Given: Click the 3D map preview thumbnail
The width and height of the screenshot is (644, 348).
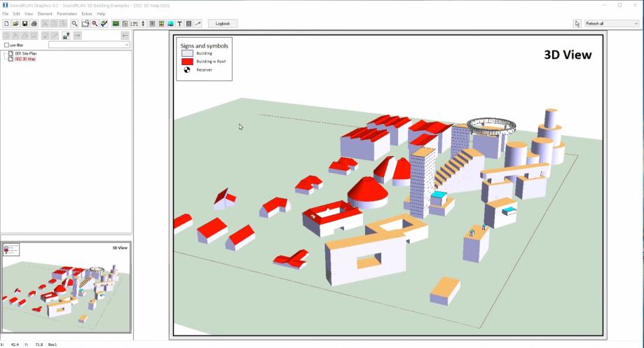Looking at the screenshot, I should click(x=66, y=287).
